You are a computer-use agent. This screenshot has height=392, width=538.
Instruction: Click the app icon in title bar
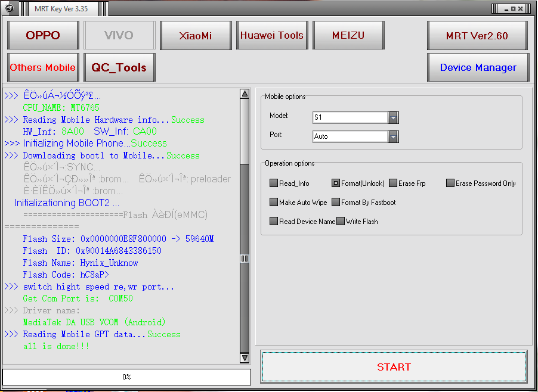10,8
